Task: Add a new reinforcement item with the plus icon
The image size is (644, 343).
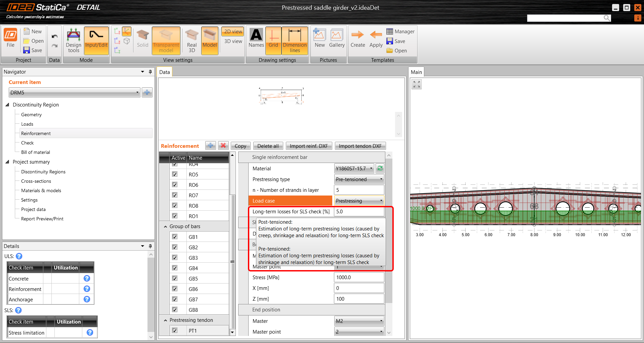Action: point(211,146)
